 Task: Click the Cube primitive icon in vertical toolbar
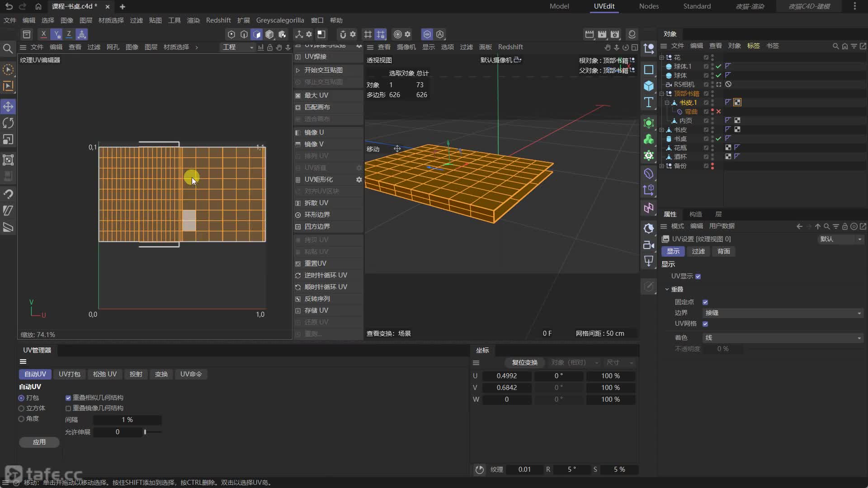point(649,86)
